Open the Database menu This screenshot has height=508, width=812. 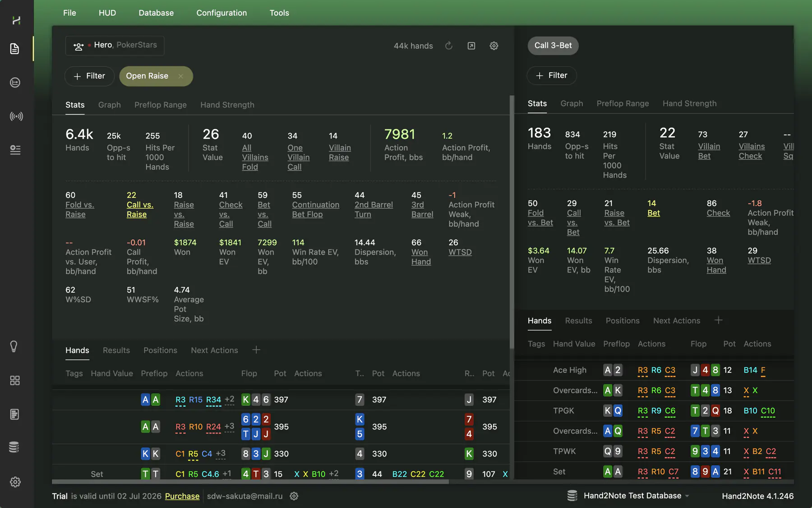tap(156, 13)
